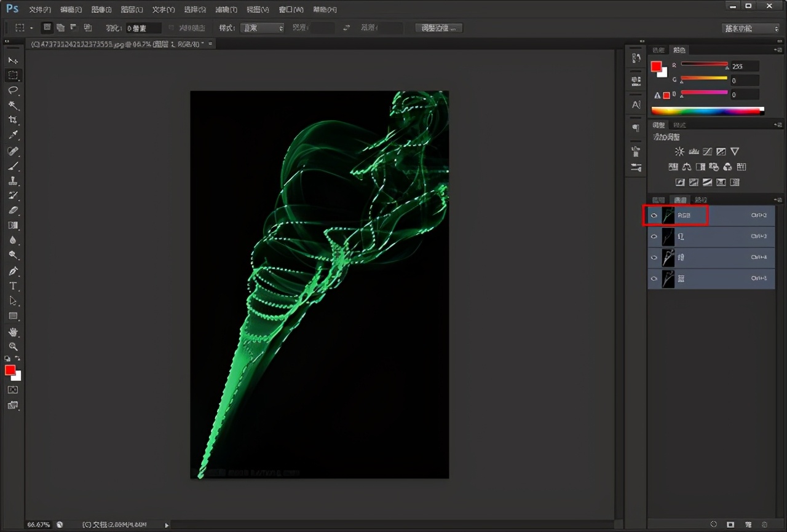Select the Horizontal Type tool
This screenshot has width=787, height=532.
coord(13,286)
